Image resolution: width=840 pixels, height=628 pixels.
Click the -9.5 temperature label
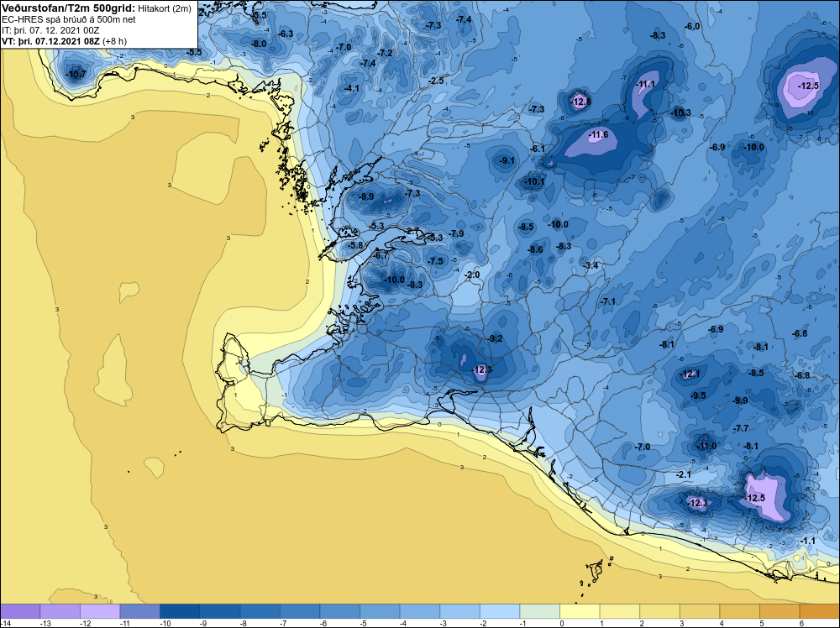pos(699,395)
